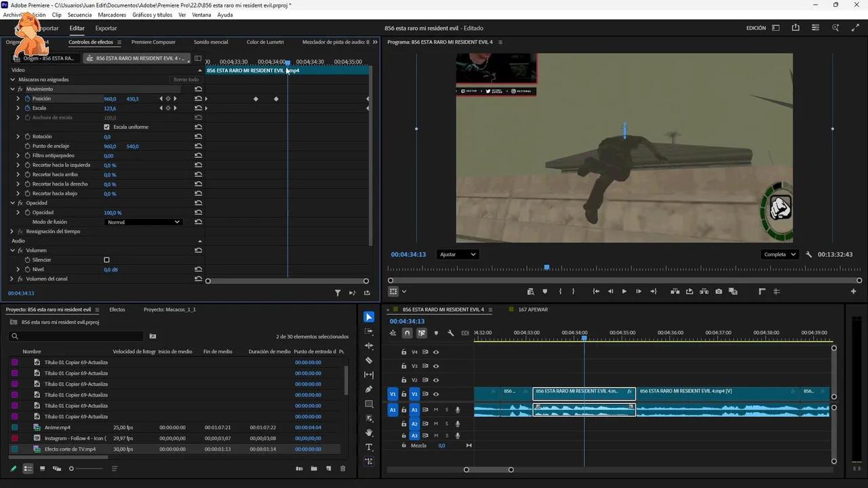Viewport: 868px width, 488px height.
Task: Open the Ajustar zoom level dropdown
Action: [458, 254]
